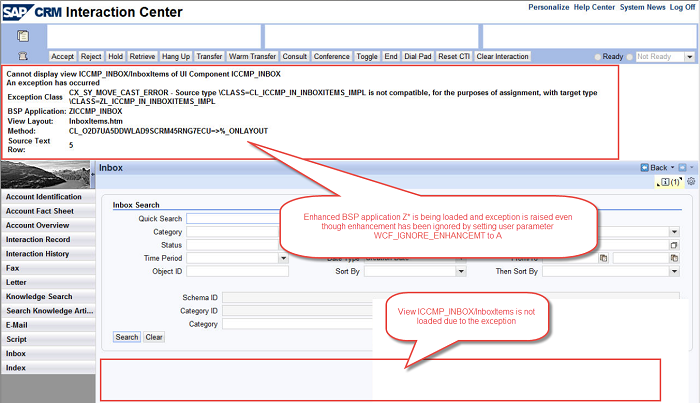This screenshot has height=403, width=700.
Task: Open the System News link
Action: coord(642,7)
